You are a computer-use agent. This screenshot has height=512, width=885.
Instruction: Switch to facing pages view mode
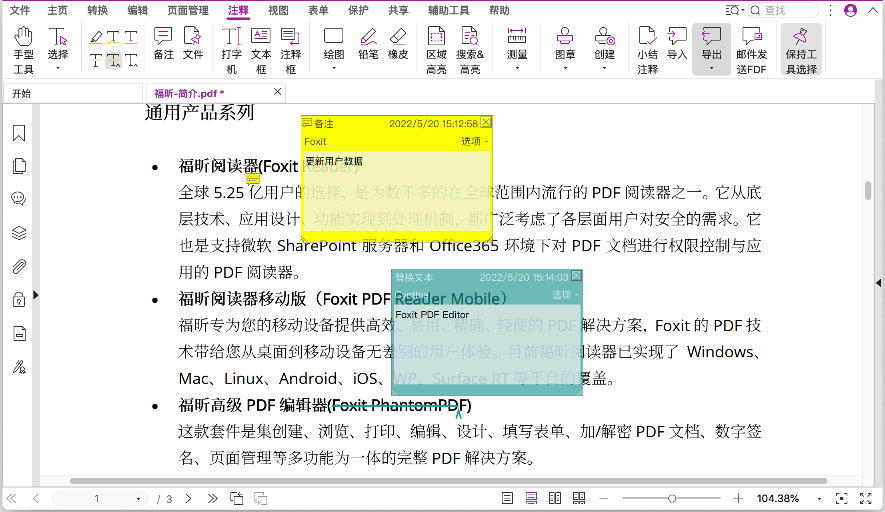tap(555, 498)
